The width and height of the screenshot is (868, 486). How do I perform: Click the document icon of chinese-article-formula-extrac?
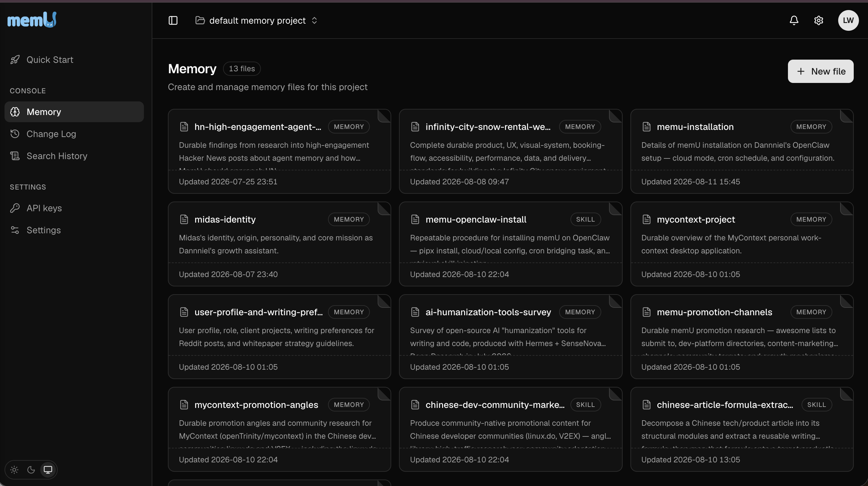click(x=646, y=404)
